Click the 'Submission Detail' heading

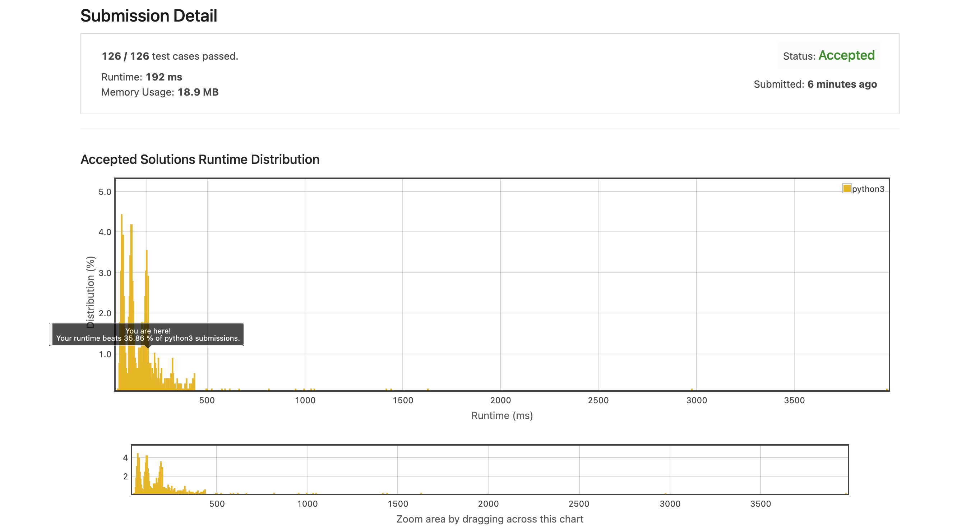coord(148,16)
